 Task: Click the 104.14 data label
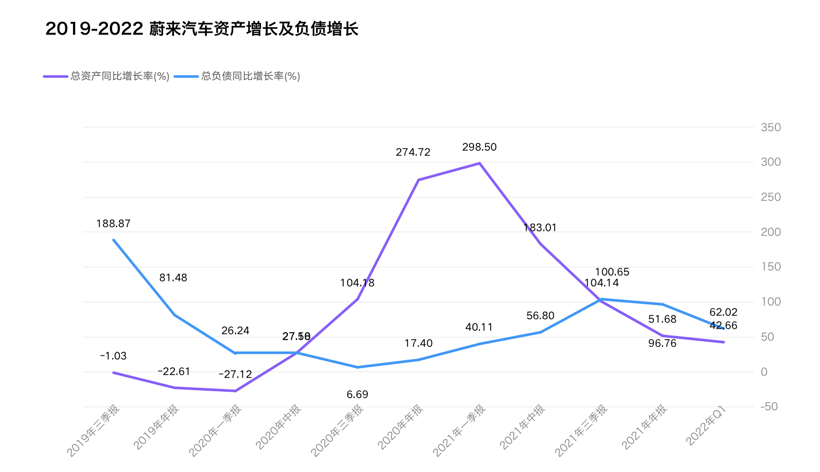tap(601, 283)
